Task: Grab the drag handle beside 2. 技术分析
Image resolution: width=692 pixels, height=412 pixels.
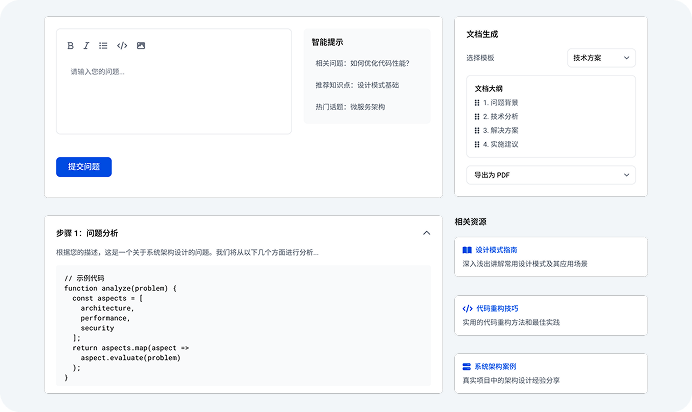Action: coord(477,116)
